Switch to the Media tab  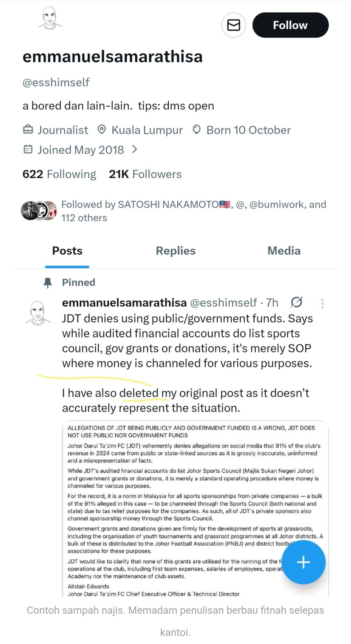tap(284, 251)
